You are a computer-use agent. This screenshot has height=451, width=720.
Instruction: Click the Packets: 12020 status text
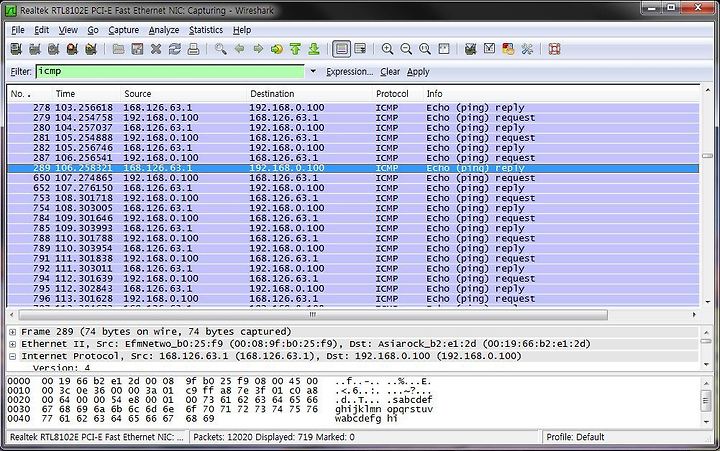(x=274, y=437)
